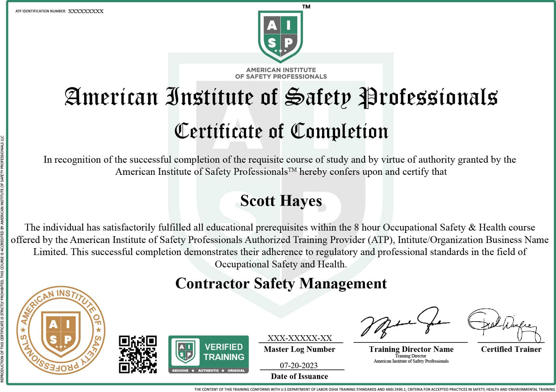Click the Master Log Number value
The height and width of the screenshot is (392, 556).
(x=299, y=338)
